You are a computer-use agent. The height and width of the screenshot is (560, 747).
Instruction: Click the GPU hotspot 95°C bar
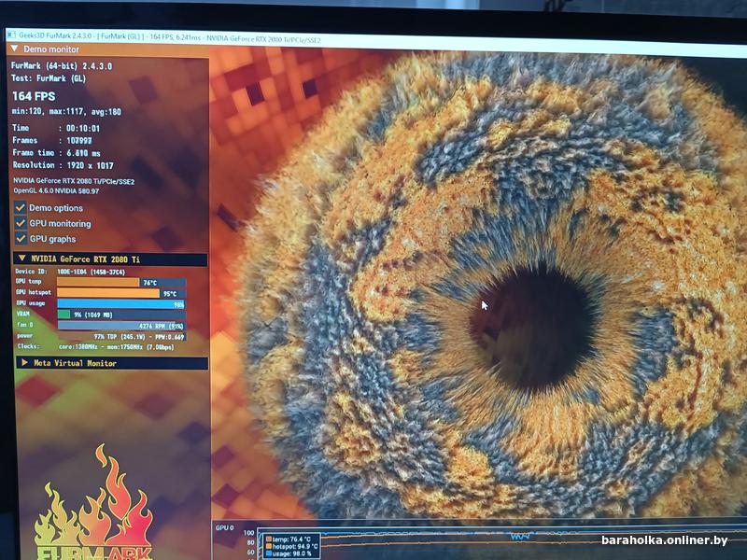pos(121,293)
